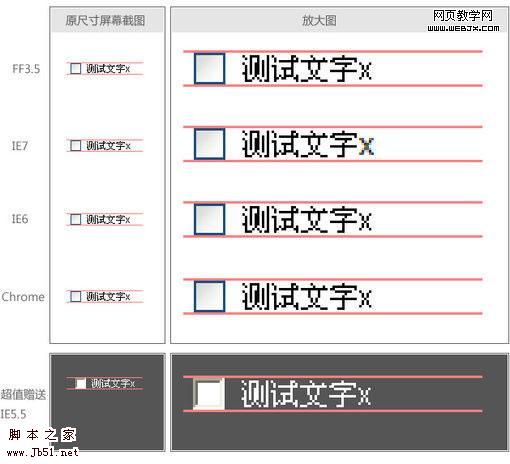Image resolution: width=510 pixels, height=464 pixels.
Task: Tick the small IE5.5 checkbox in dark panel
Action: click(x=80, y=383)
